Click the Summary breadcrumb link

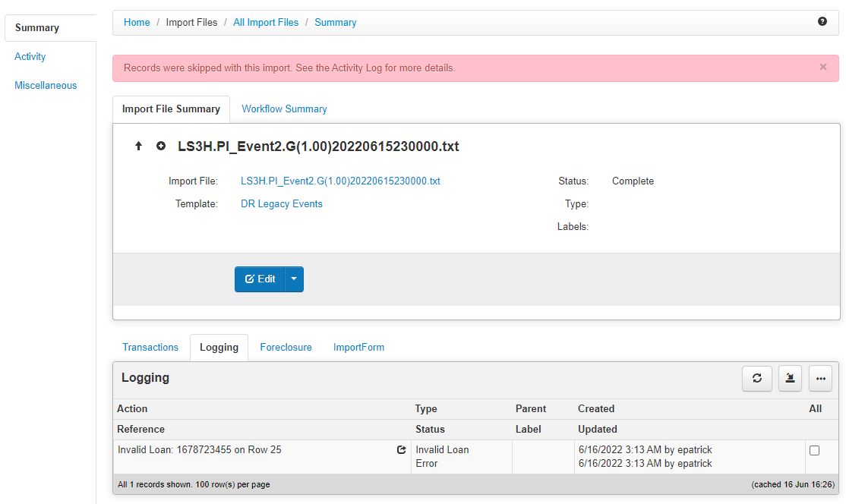336,22
